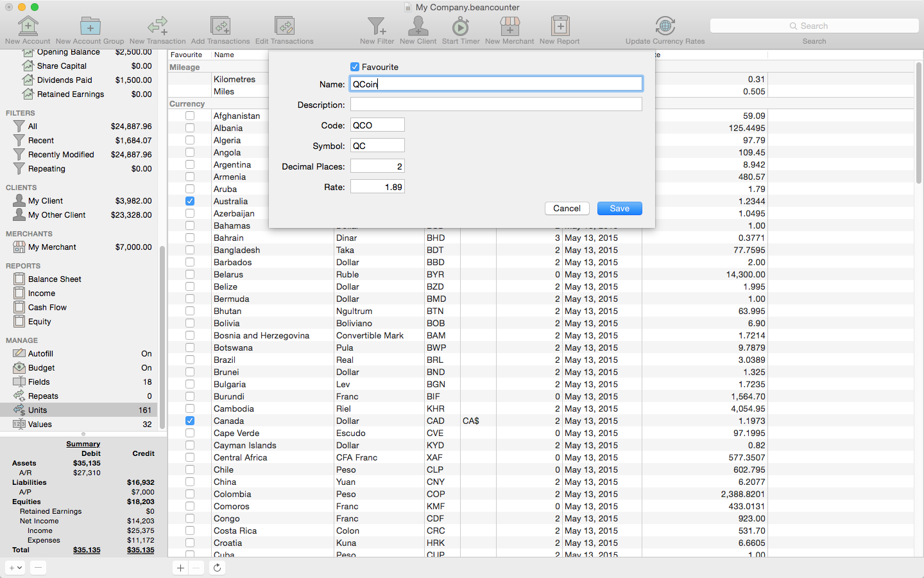The image size is (924, 578).
Task: Check favourite checkbox for Chile
Action: [x=190, y=469]
